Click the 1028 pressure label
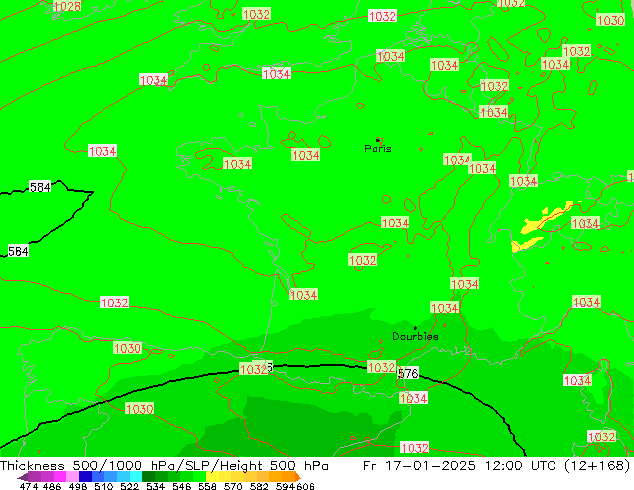This screenshot has height=490, width=634. 67,6
